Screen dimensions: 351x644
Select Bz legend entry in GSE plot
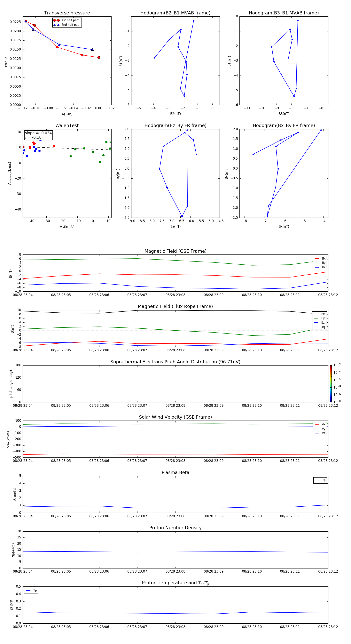(320, 267)
